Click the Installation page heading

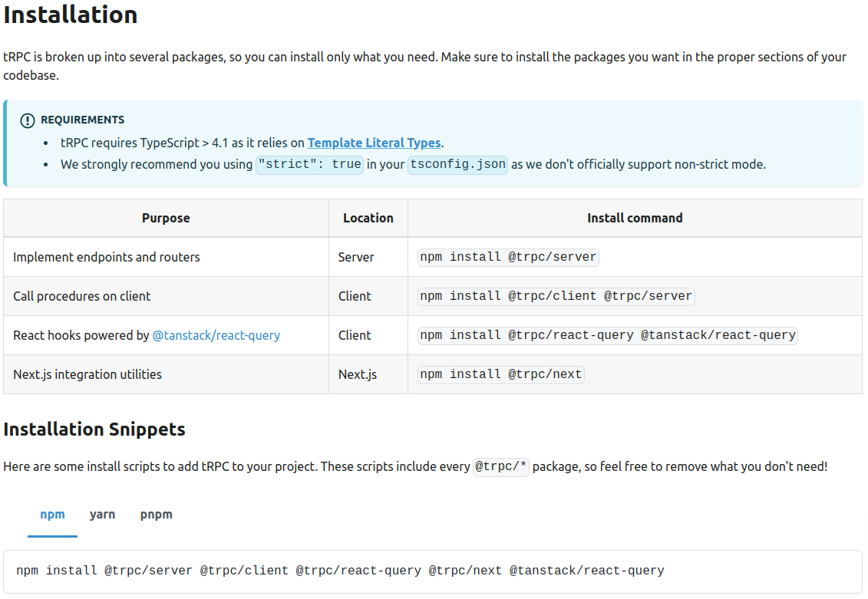pyautogui.click(x=71, y=15)
